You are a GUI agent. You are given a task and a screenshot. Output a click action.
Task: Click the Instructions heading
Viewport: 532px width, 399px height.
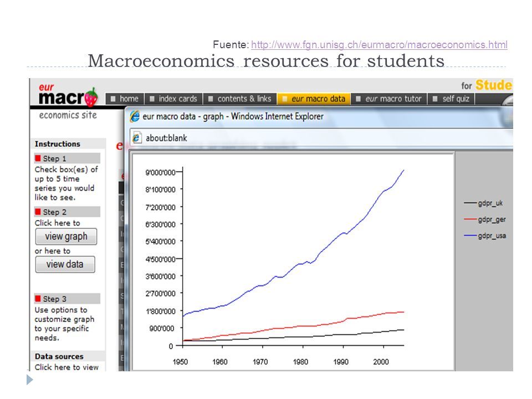coord(57,144)
